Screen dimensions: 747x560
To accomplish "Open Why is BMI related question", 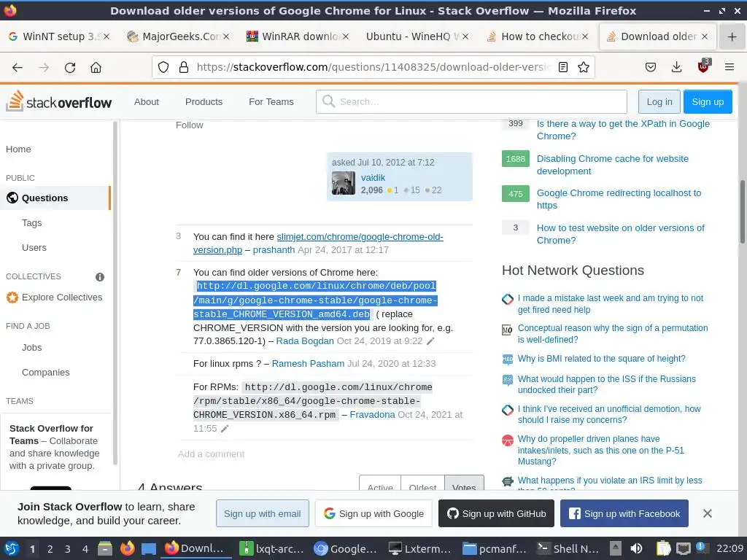I will 601,359.
